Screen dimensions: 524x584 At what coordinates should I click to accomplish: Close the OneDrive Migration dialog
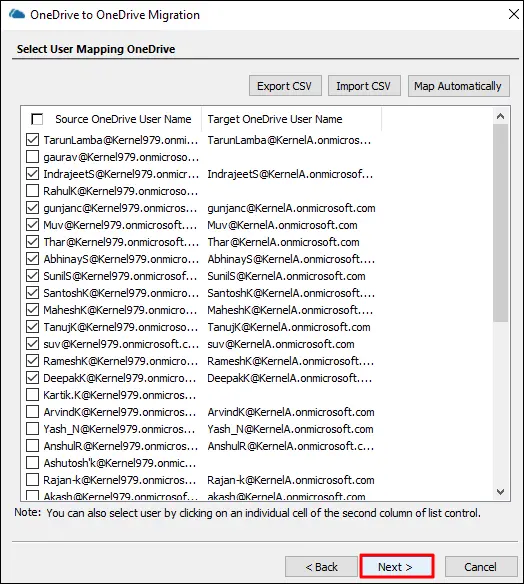click(514, 15)
